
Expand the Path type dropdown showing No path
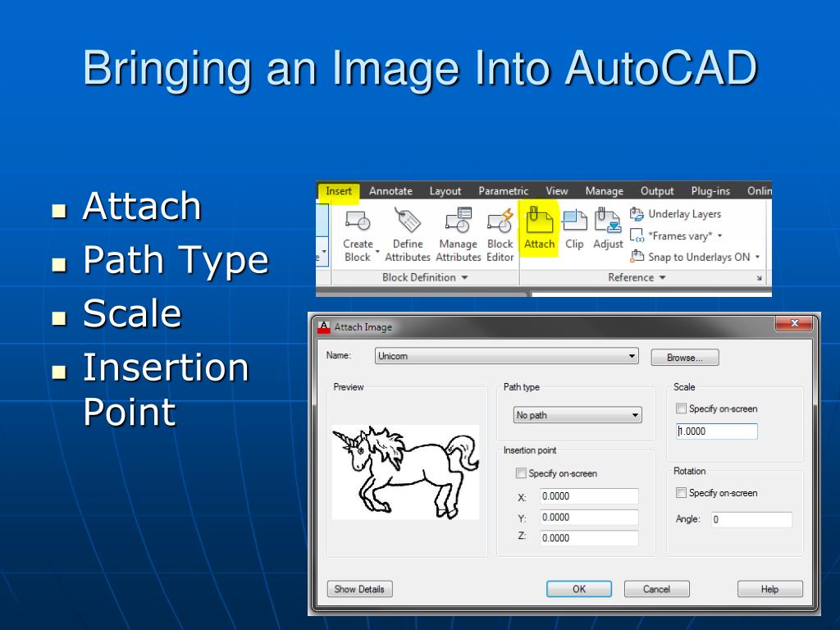click(577, 415)
